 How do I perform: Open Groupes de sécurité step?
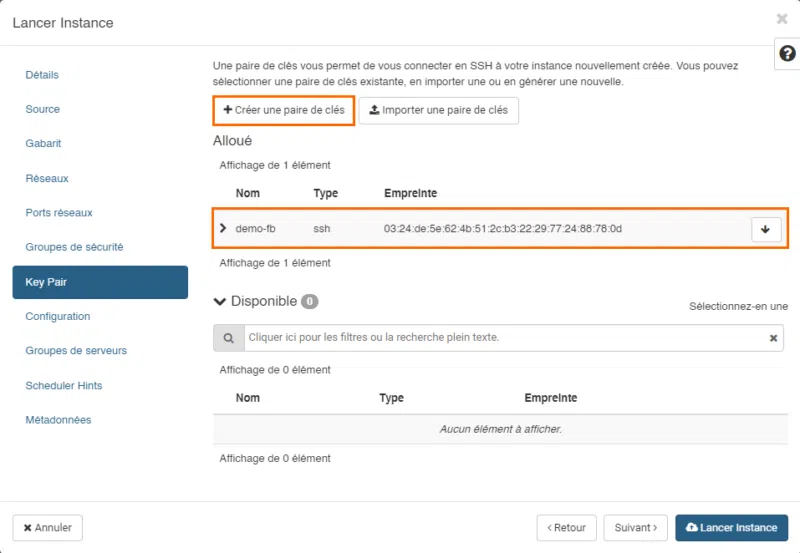(74, 247)
